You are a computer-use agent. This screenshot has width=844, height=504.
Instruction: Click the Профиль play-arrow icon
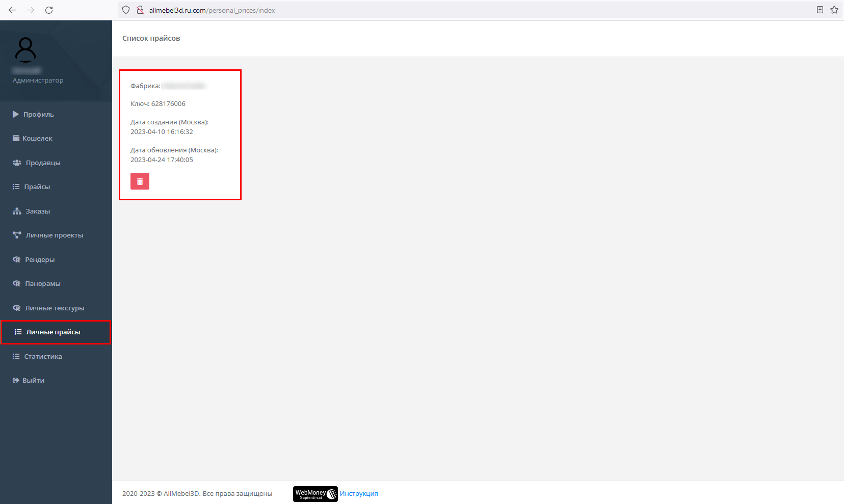pos(16,114)
